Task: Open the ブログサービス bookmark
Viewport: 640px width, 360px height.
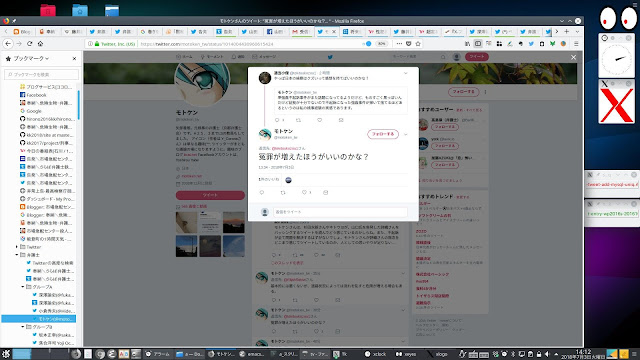Action: coord(46,87)
